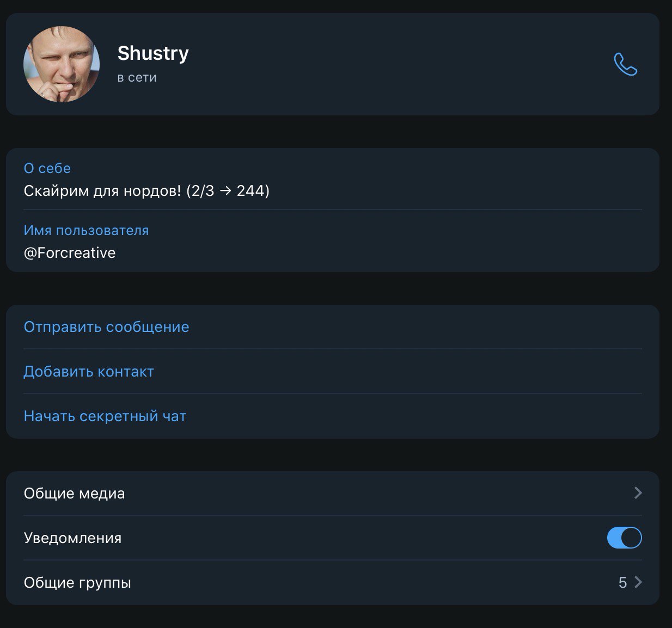Select the bio text about Скайрим

tap(146, 191)
